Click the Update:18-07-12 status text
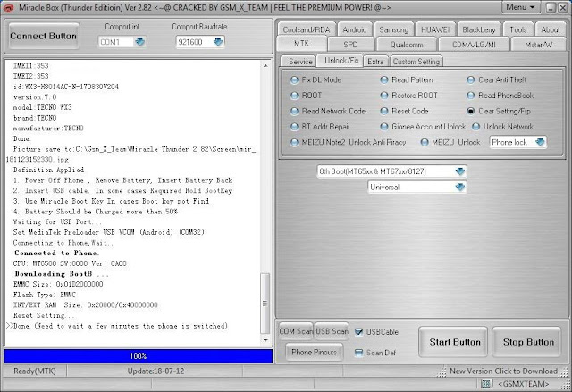 tap(156, 371)
